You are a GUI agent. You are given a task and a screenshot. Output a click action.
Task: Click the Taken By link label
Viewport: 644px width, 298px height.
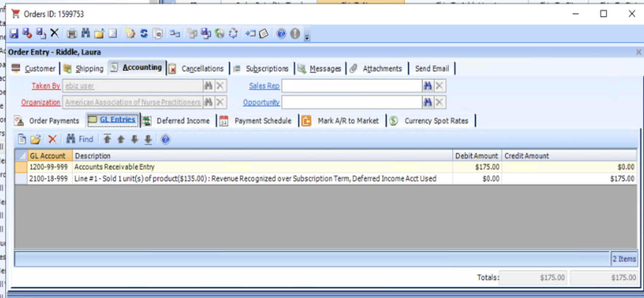(x=46, y=86)
